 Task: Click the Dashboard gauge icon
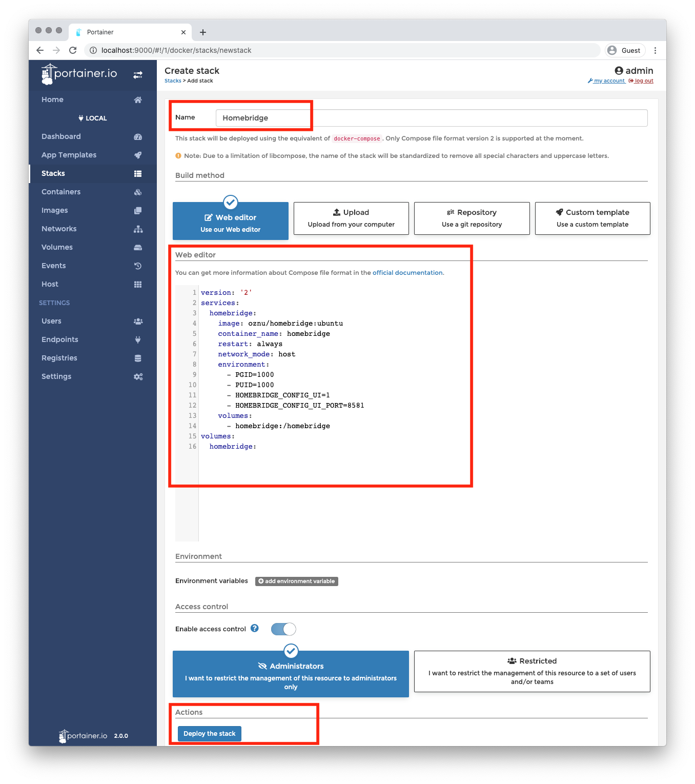coord(138,137)
